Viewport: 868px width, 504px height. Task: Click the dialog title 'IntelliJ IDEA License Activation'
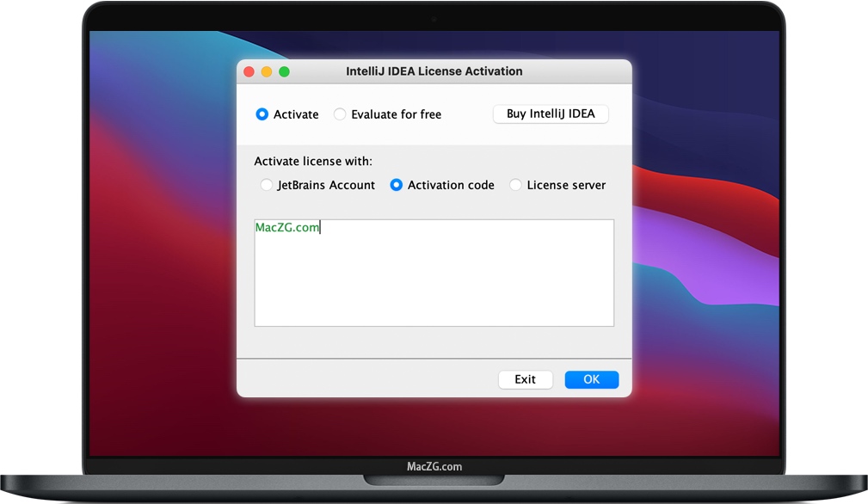click(x=434, y=71)
